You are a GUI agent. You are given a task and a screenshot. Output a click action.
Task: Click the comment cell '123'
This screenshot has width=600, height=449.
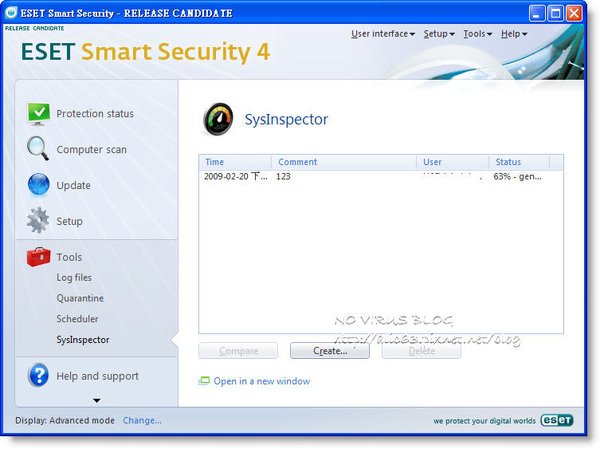point(283,176)
